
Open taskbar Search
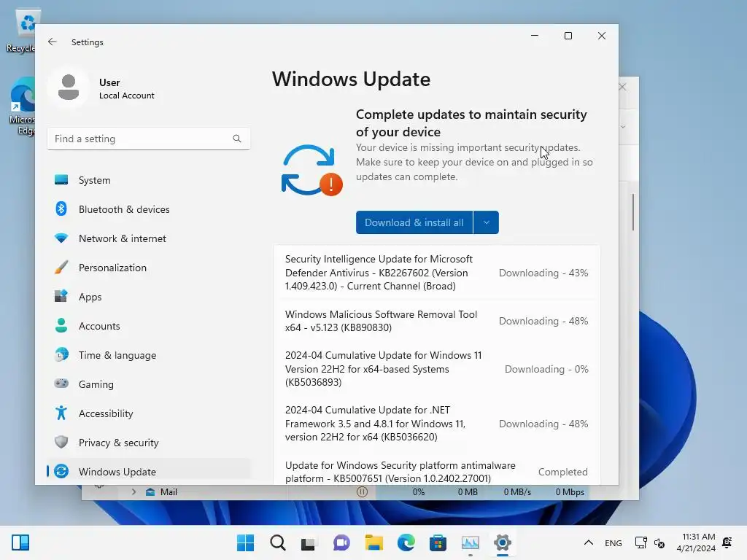[x=278, y=542]
